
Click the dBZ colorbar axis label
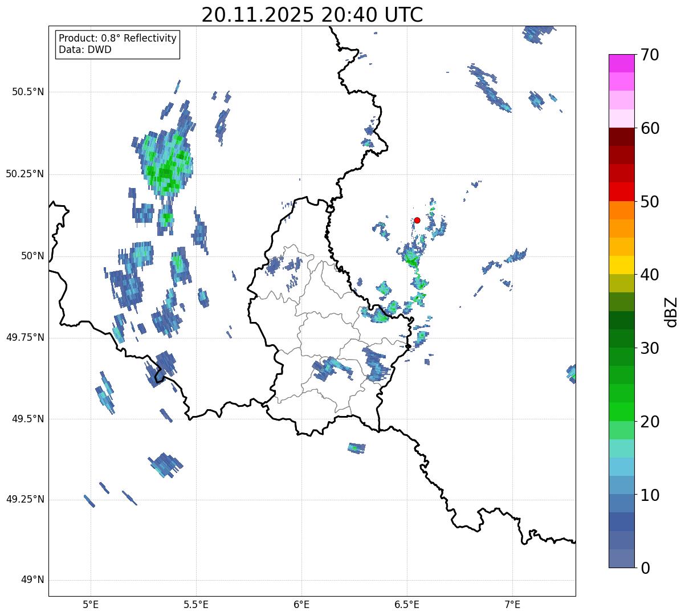(x=671, y=311)
